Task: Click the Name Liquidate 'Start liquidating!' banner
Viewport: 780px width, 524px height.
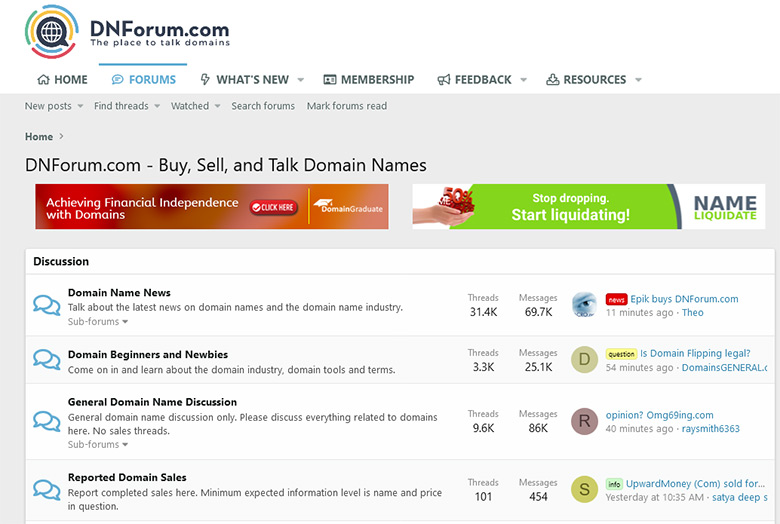Action: (588, 207)
